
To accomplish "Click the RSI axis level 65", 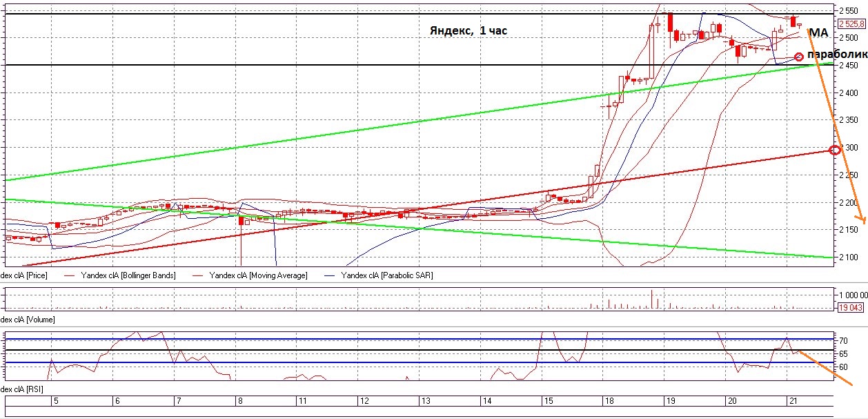I will [843, 353].
